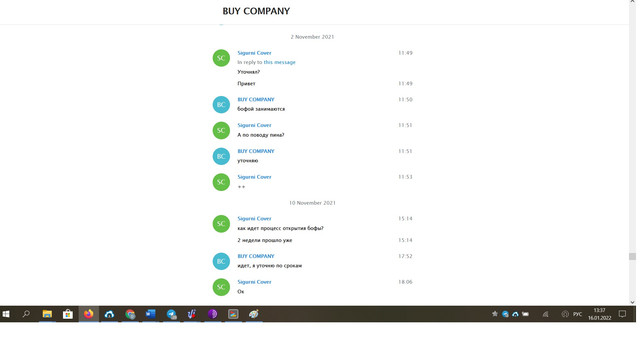Click the 'бофой занимаются' message text
Screen dimensions: 640x360
click(x=261, y=109)
